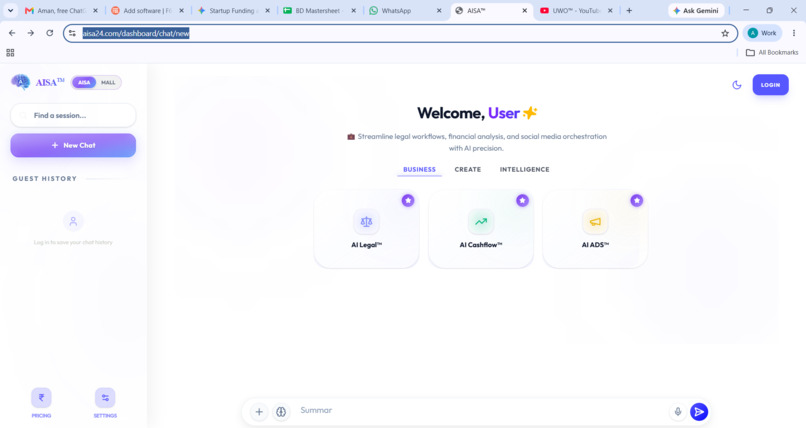Click the brain mode icon in chat bar
This screenshot has width=806, height=428.
tap(281, 412)
